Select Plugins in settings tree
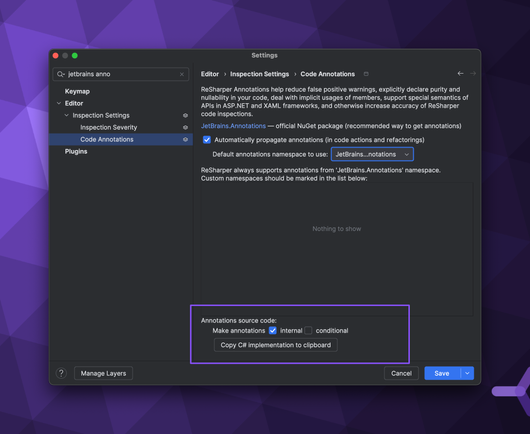Viewport: 530px width, 434px height. [76, 151]
